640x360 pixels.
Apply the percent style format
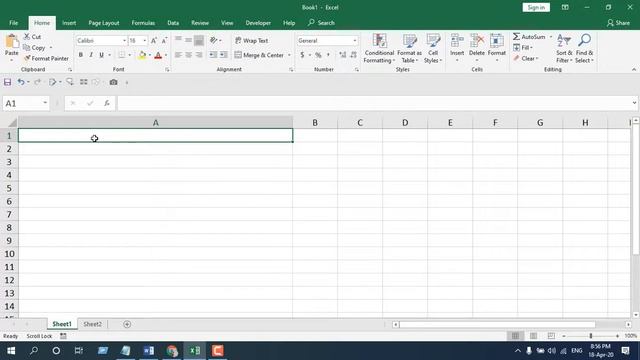point(318,55)
